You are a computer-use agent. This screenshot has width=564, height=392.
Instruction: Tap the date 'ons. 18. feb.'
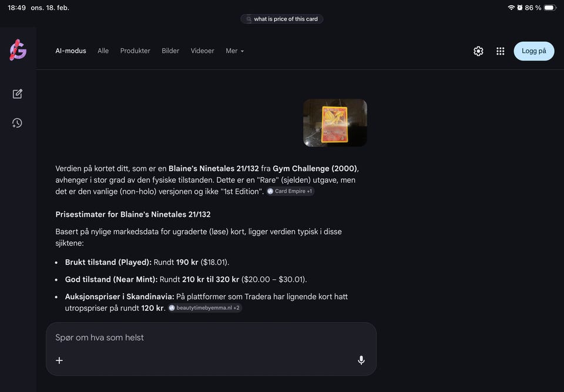click(50, 8)
